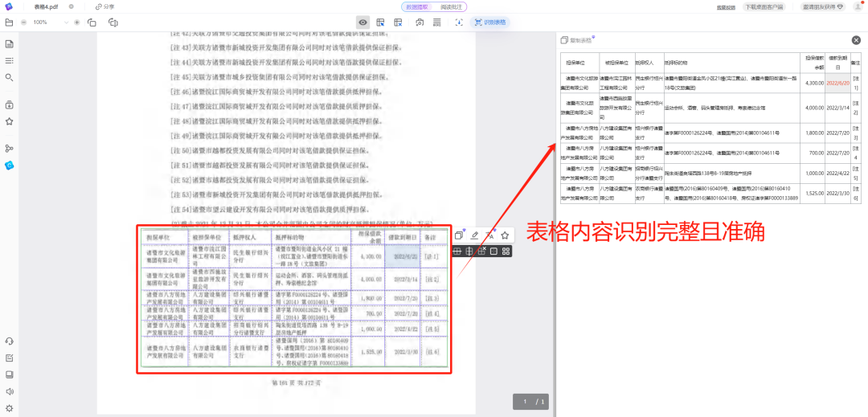This screenshot has height=417, width=868.
Task: Click the line recognition toolbar icon
Action: pyautogui.click(x=436, y=22)
